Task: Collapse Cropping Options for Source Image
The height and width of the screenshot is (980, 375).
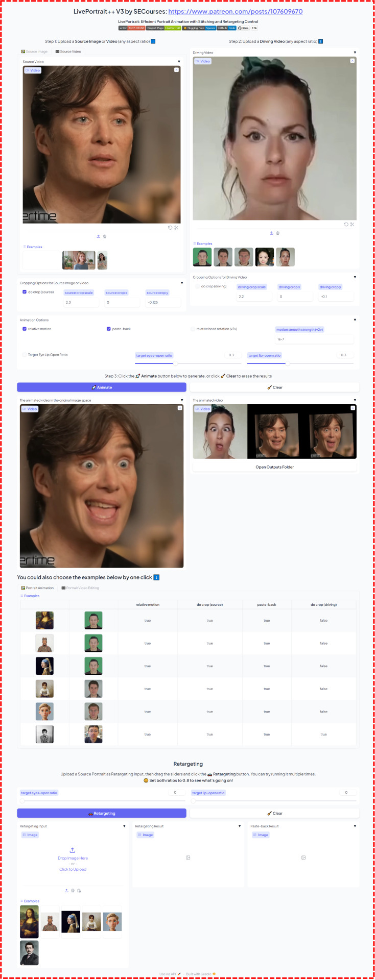Action: tap(182, 283)
